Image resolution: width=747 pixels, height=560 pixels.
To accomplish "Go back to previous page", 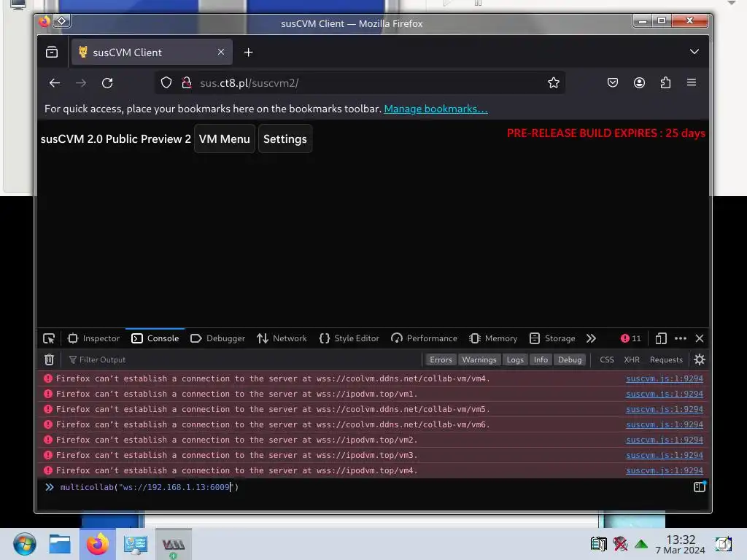I will tap(55, 83).
